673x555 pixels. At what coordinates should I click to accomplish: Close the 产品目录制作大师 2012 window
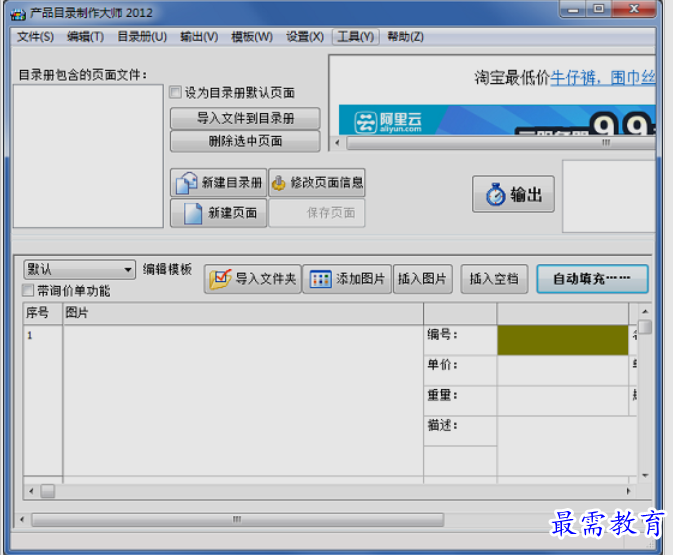[x=634, y=9]
